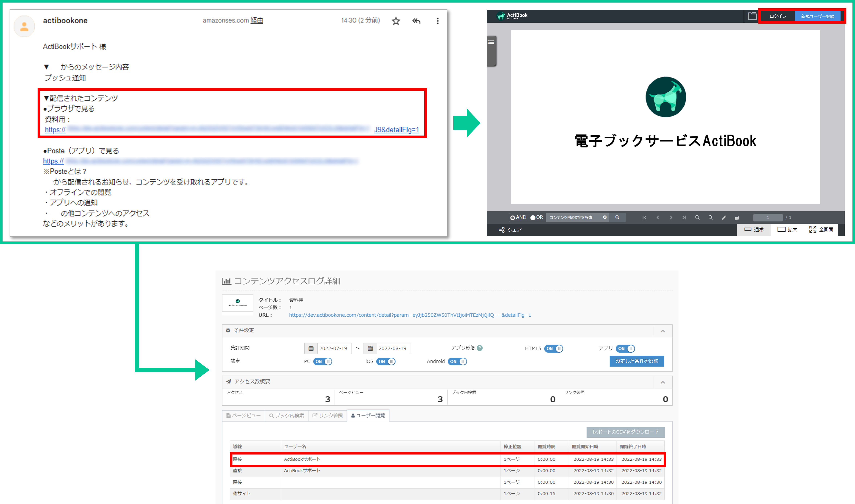Star the actibookone email
Image resolution: width=855 pixels, height=504 pixels.
tap(396, 21)
